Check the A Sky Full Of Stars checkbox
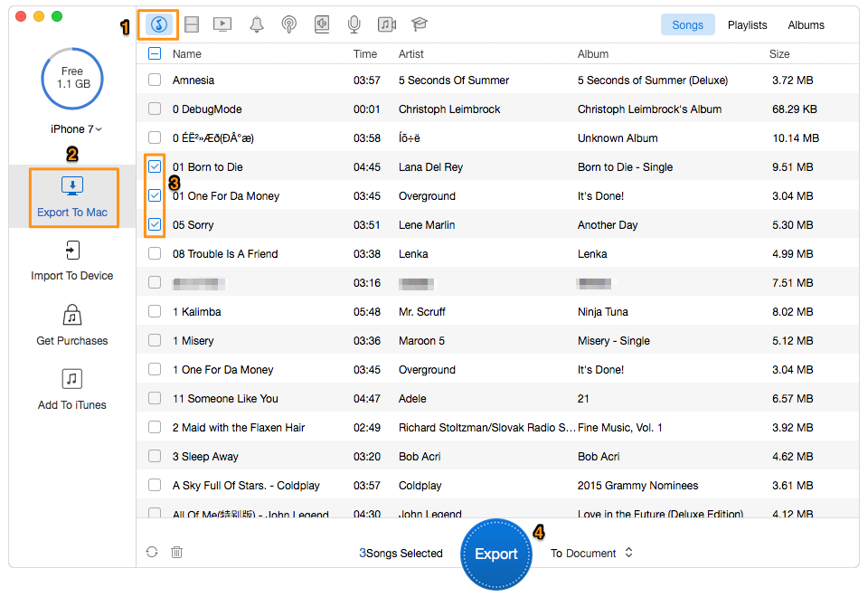Image resolution: width=868 pixels, height=597 pixels. 155,485
